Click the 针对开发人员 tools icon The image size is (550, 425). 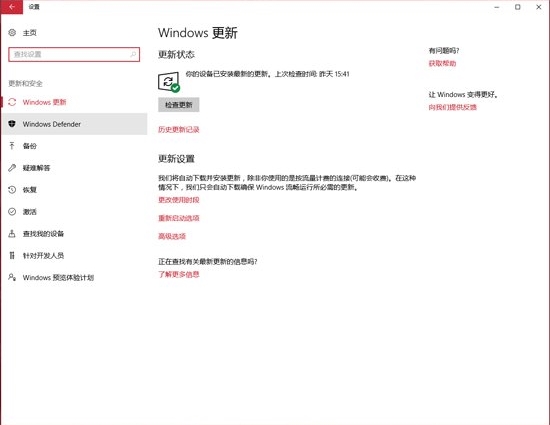pos(12,255)
